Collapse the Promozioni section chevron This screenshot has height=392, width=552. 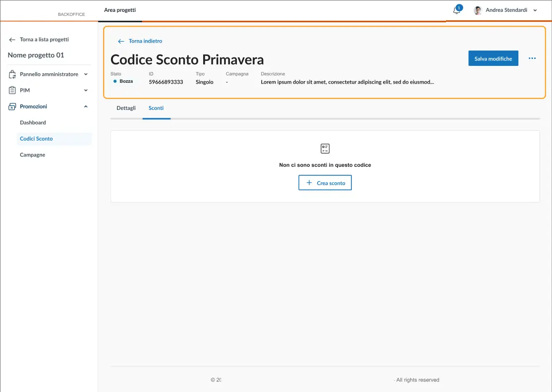tap(86, 106)
